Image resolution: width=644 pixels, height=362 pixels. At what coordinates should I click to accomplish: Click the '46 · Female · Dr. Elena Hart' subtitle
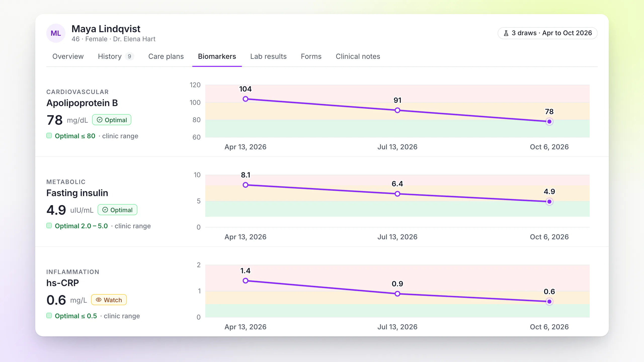pos(113,39)
